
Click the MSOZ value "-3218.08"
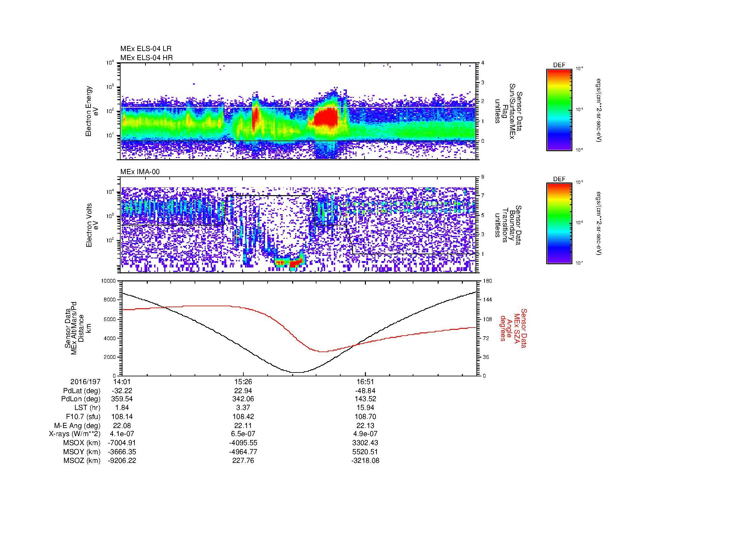point(365,461)
